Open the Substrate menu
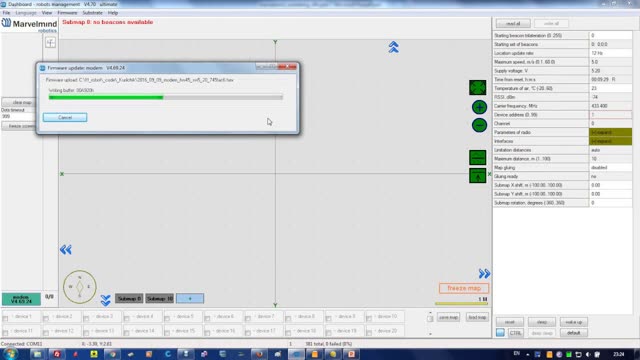Viewport: 640px width, 360px height. [93, 13]
